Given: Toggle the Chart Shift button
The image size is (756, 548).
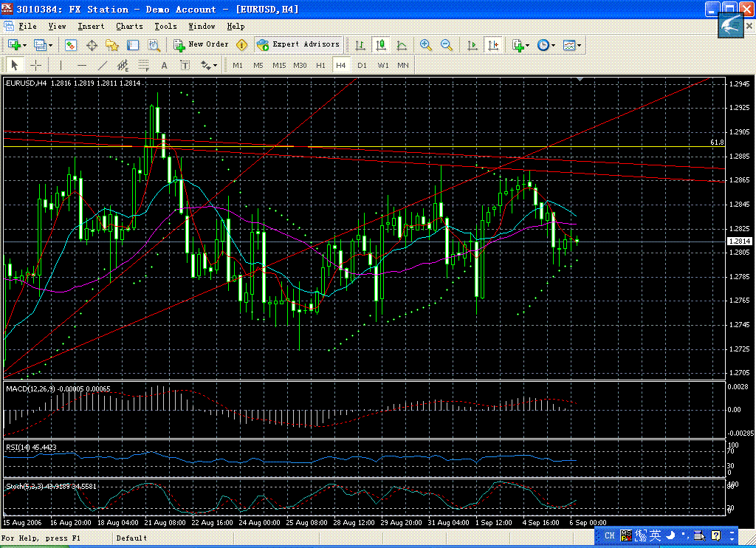Looking at the screenshot, I should coord(492,45).
